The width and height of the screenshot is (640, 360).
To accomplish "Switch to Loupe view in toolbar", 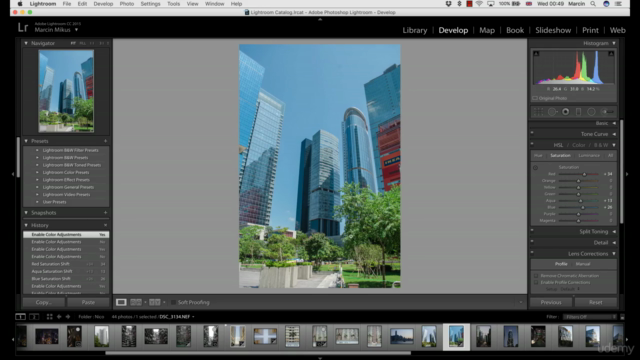I will pyautogui.click(x=121, y=302).
